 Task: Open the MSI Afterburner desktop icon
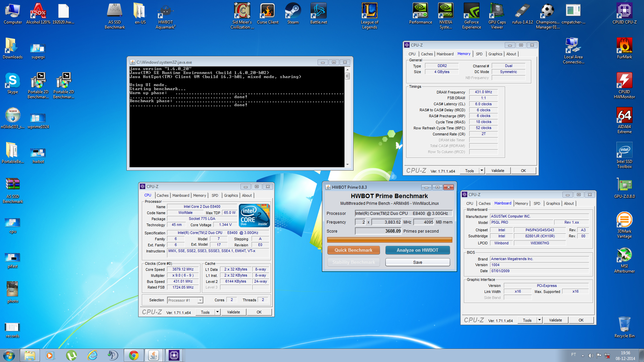[x=624, y=260]
